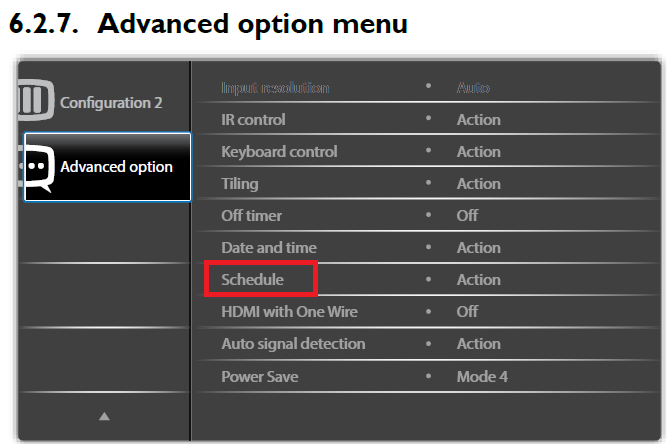667x444 pixels.
Task: Open the Configuration 2 tab
Action: (x=110, y=102)
